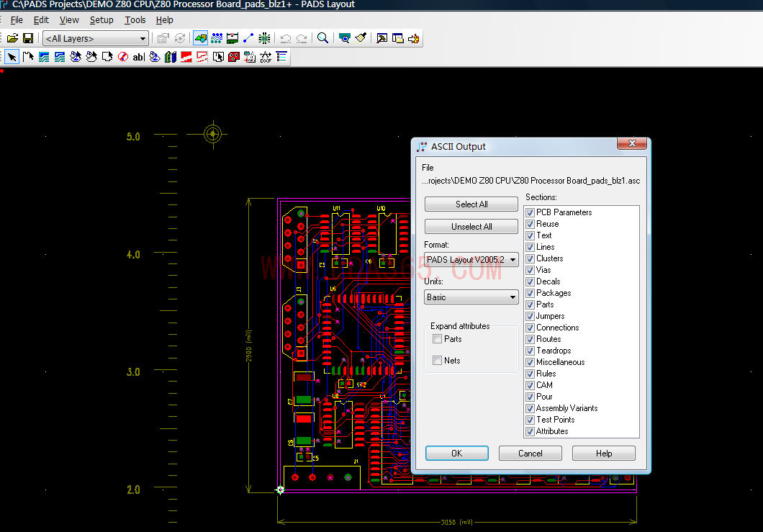This screenshot has width=763, height=532.
Task: Click the red circle-slash keepout icon
Action: tap(123, 57)
